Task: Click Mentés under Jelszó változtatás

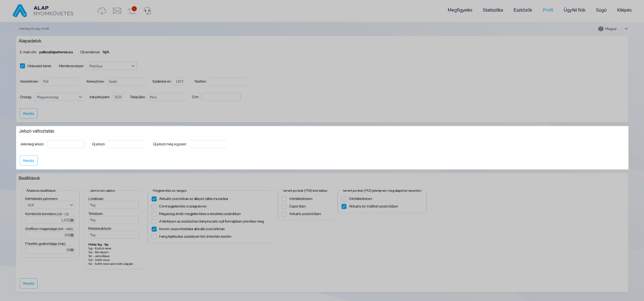Action: [x=29, y=161]
